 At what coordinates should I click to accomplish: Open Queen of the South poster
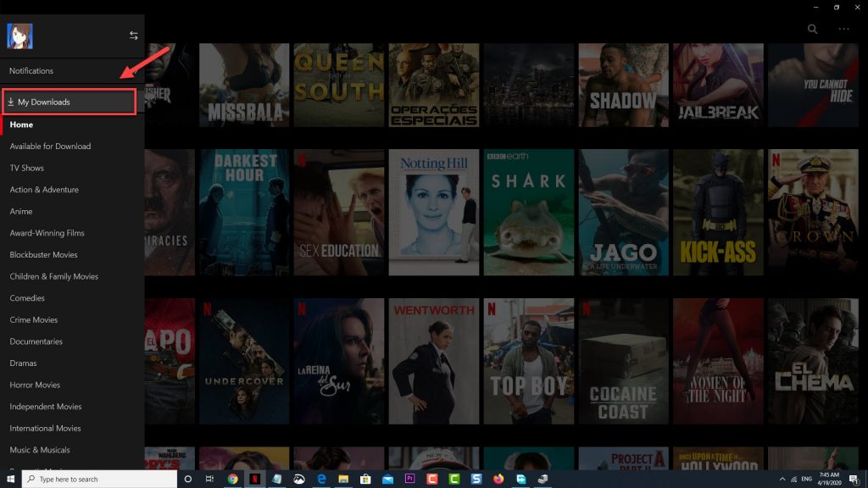tap(339, 86)
